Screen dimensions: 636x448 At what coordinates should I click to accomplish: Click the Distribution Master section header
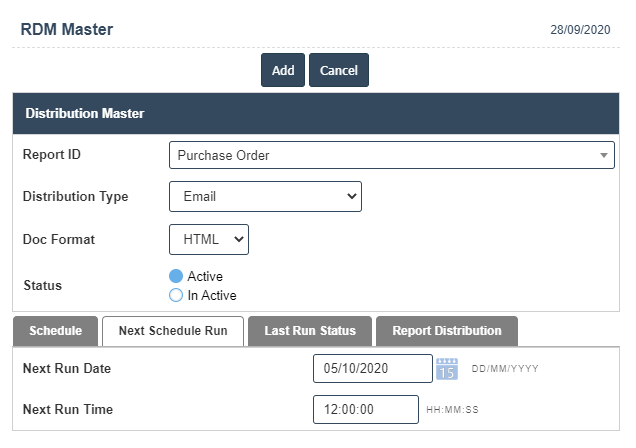pos(85,114)
